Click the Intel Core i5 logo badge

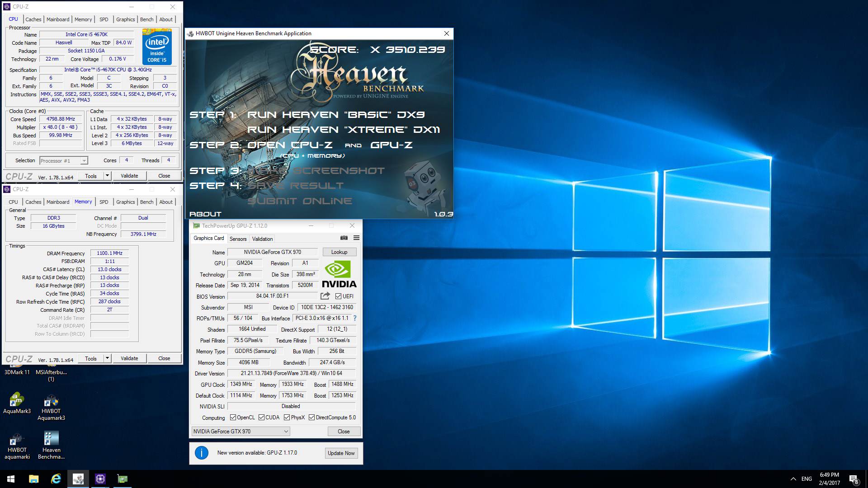click(x=157, y=47)
